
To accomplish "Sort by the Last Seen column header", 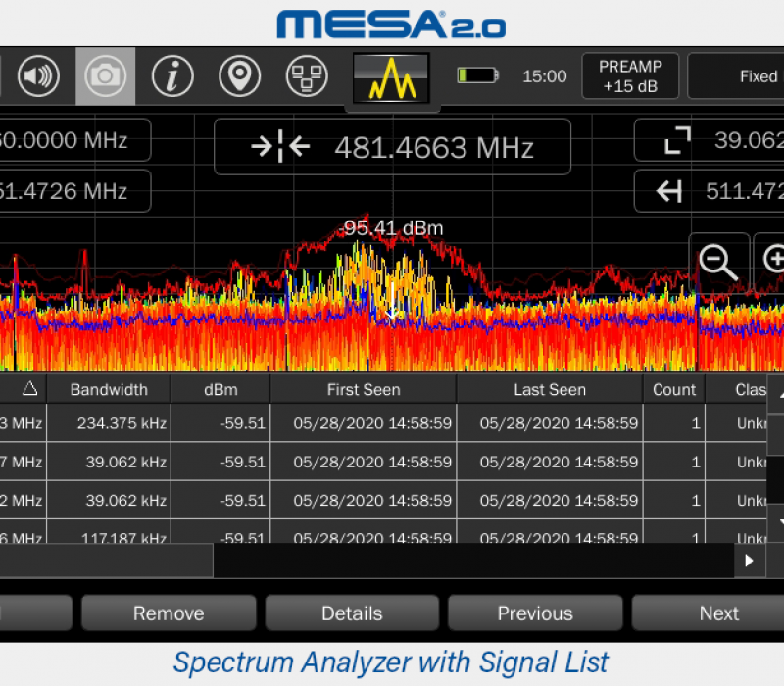I will tap(549, 389).
